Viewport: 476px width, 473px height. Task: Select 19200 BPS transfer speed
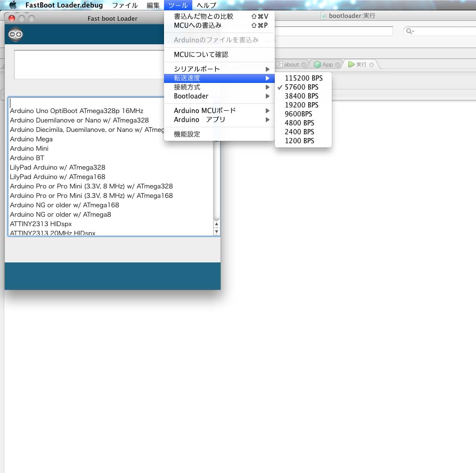[x=303, y=105]
